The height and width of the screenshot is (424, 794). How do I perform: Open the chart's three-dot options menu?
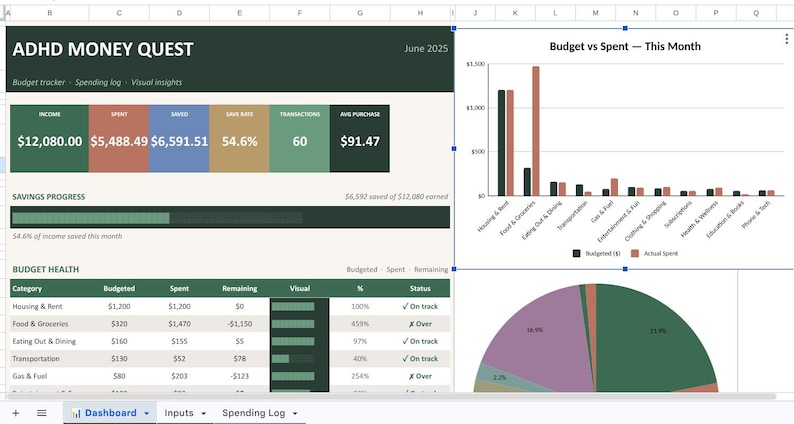[786, 38]
